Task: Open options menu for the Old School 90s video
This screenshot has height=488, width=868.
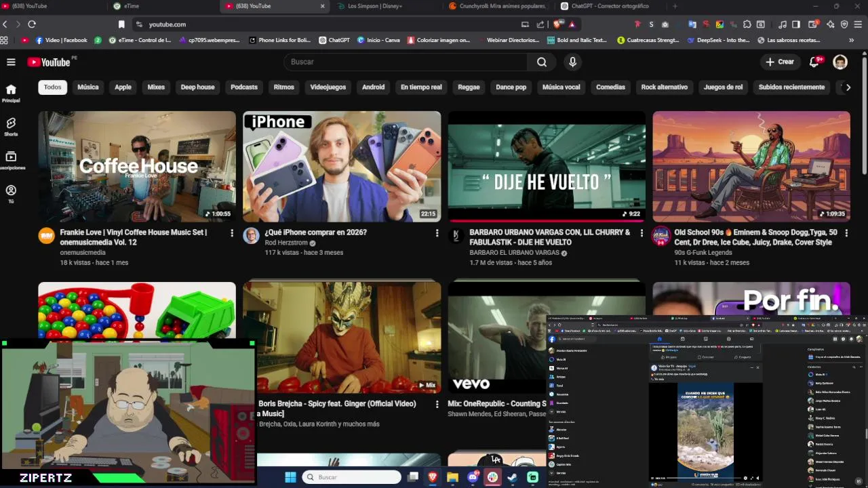Action: pyautogui.click(x=846, y=233)
